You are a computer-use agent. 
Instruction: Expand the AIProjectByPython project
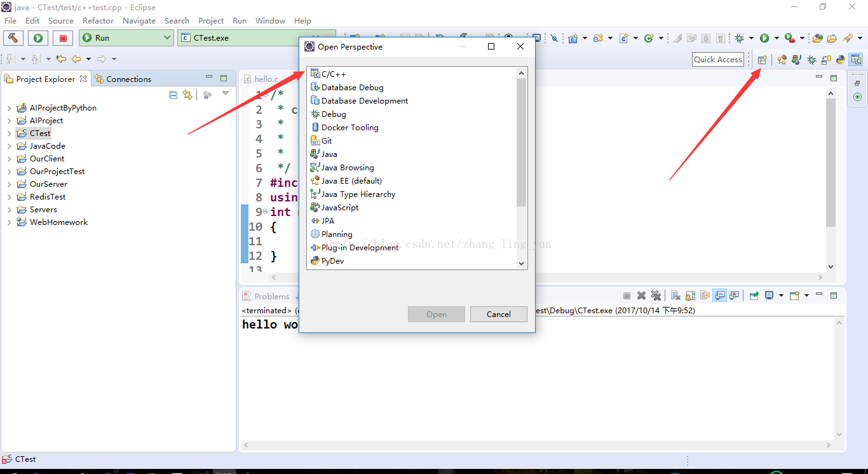click(9, 108)
